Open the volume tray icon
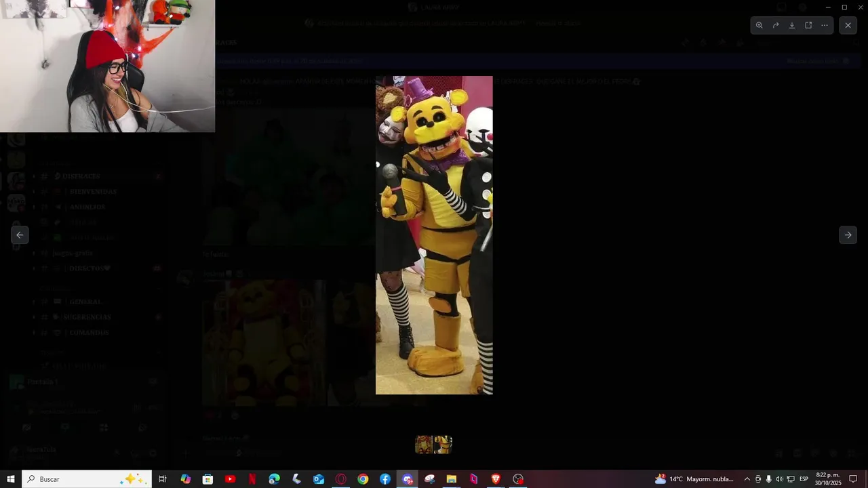This screenshot has width=868, height=488. [779, 479]
